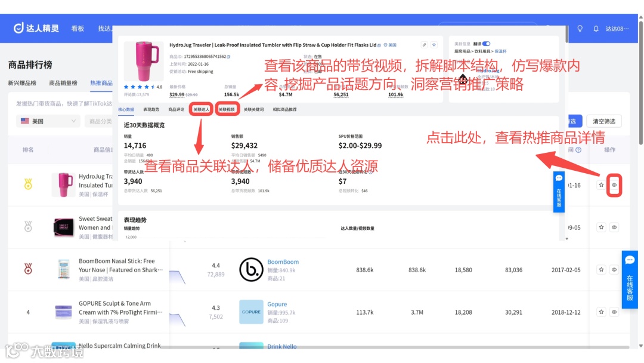
Task: Copy the product ID 1729553368065741562
Action: (x=228, y=57)
